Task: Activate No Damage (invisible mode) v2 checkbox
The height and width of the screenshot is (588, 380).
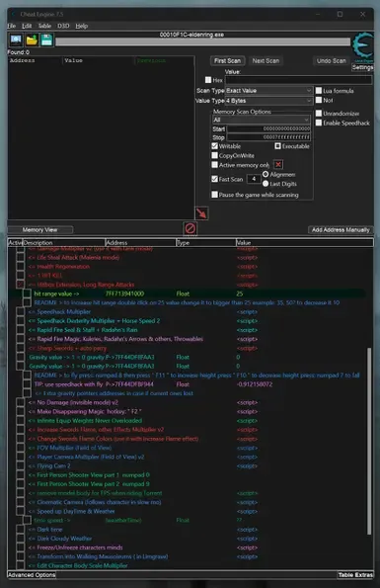Action: tap(20, 402)
